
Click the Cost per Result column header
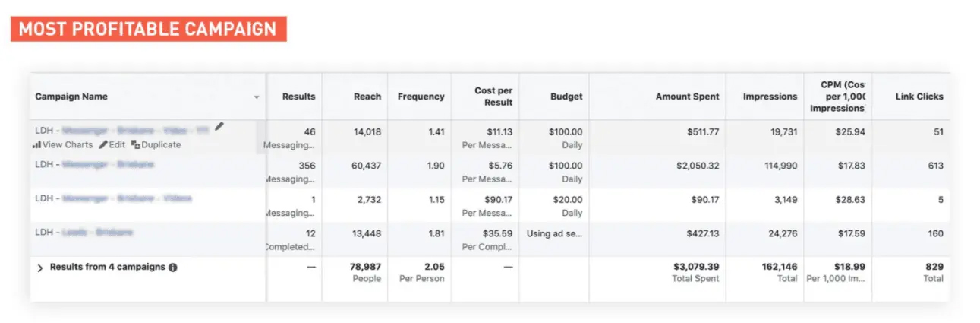[x=493, y=97]
